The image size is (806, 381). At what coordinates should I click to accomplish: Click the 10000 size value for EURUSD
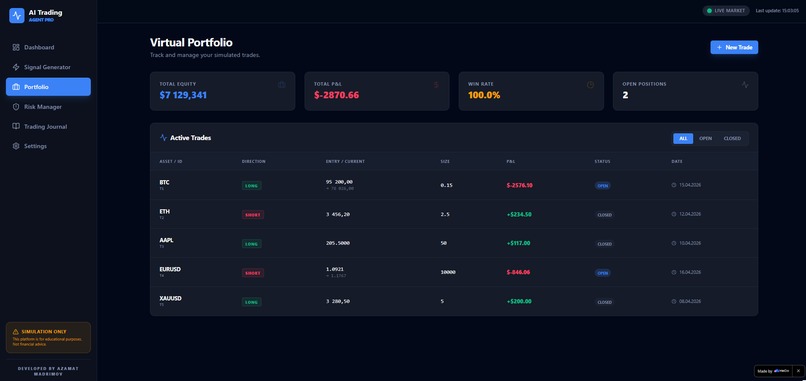point(448,273)
